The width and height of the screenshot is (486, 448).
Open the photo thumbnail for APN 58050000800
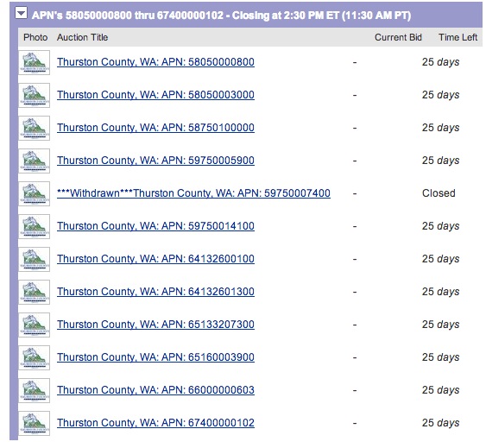click(34, 62)
